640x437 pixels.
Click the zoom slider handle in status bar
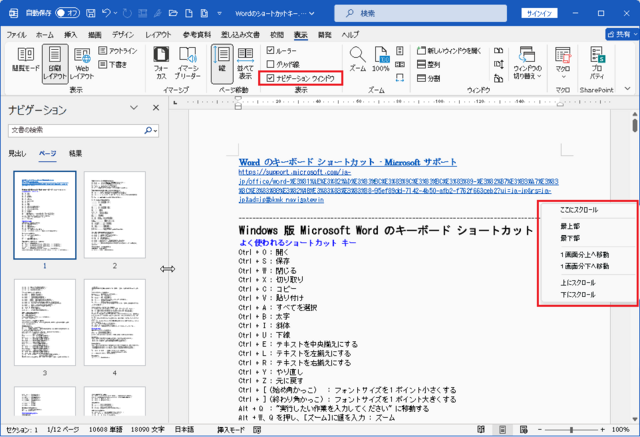571,430
